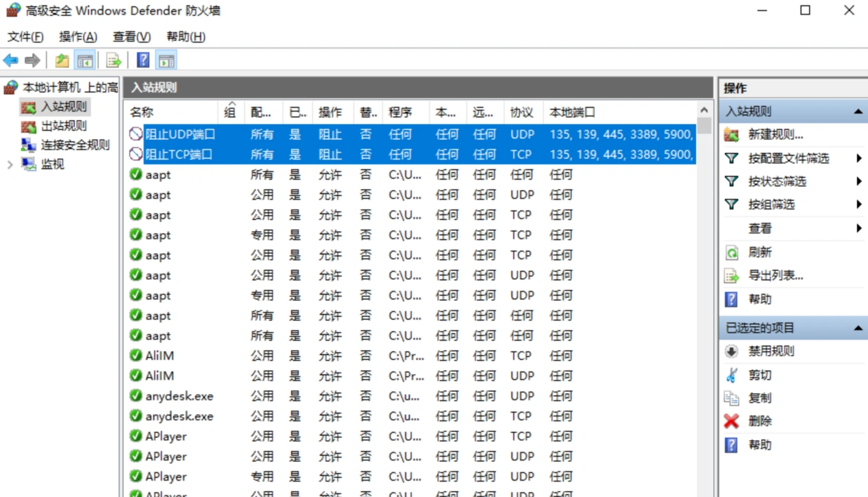This screenshot has width=868, height=497.
Task: Open help via the toolbar question mark icon
Action: (143, 60)
